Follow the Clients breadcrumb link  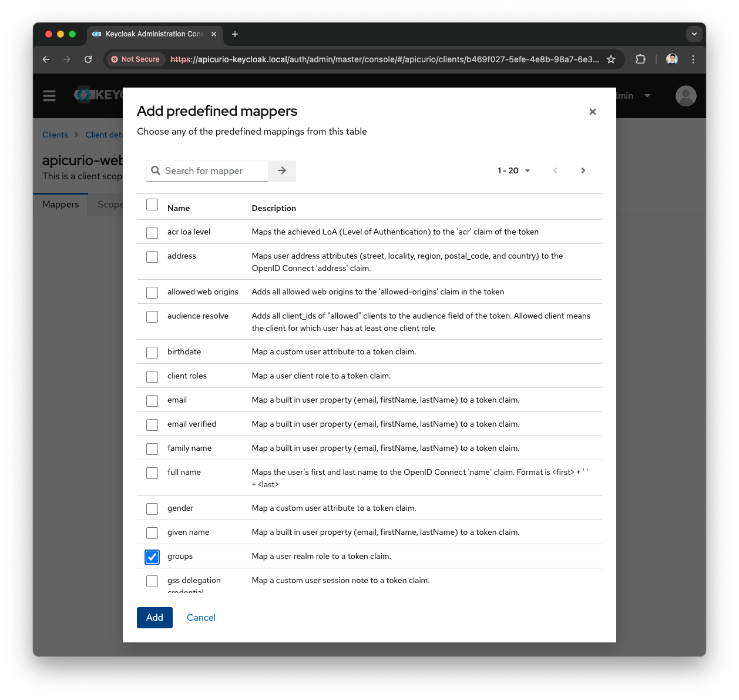point(55,135)
